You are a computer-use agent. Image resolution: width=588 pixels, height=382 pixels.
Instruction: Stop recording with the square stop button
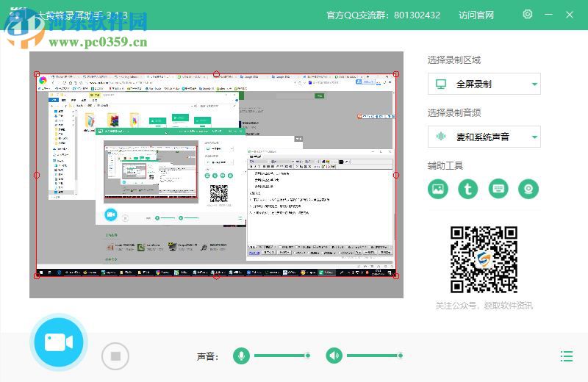click(115, 356)
